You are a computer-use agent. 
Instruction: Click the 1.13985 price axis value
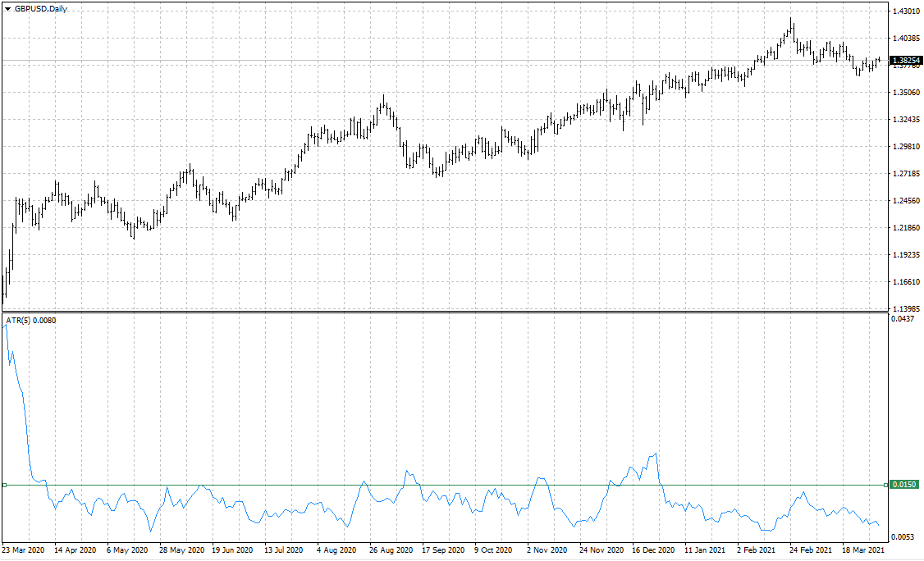[906, 308]
